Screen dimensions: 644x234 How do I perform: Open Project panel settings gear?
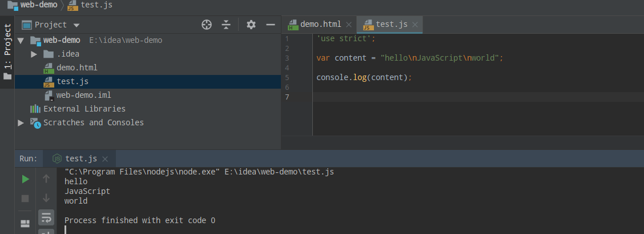click(251, 25)
